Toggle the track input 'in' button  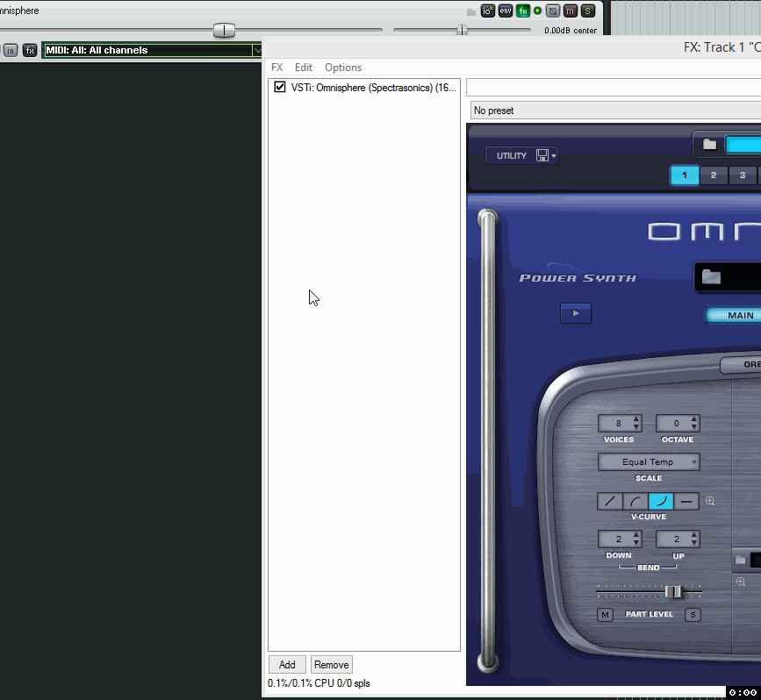tap(11, 50)
